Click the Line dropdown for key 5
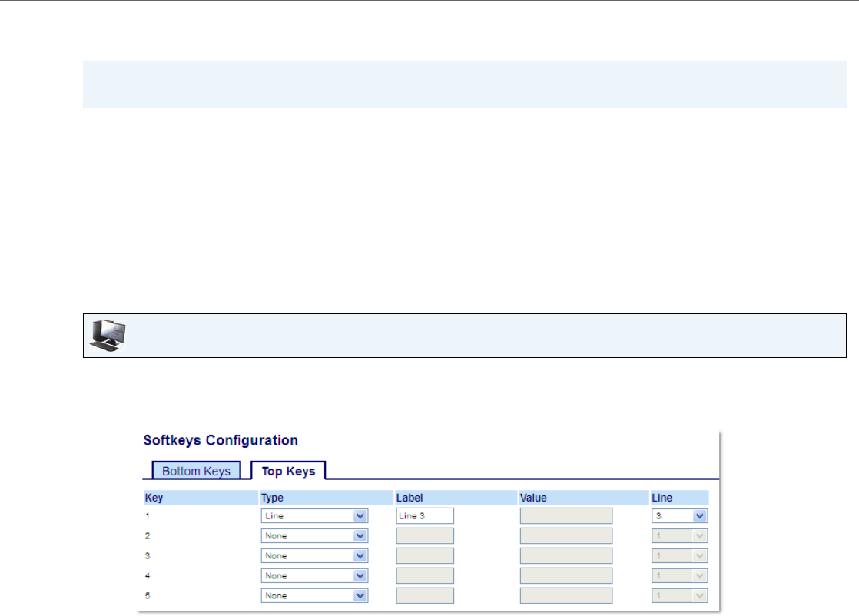The width and height of the screenshot is (859, 616). click(680, 596)
